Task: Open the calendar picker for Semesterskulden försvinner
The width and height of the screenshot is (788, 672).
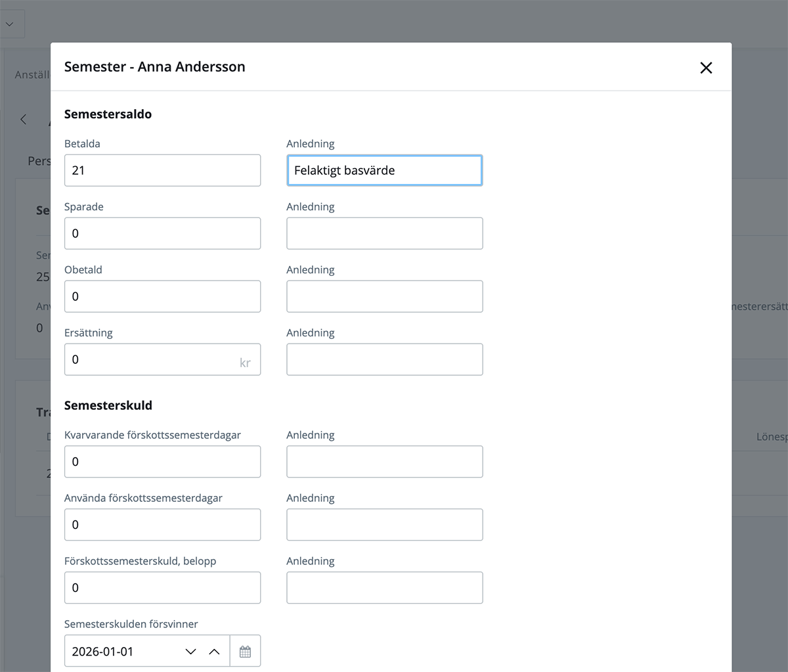Action: [x=245, y=652]
